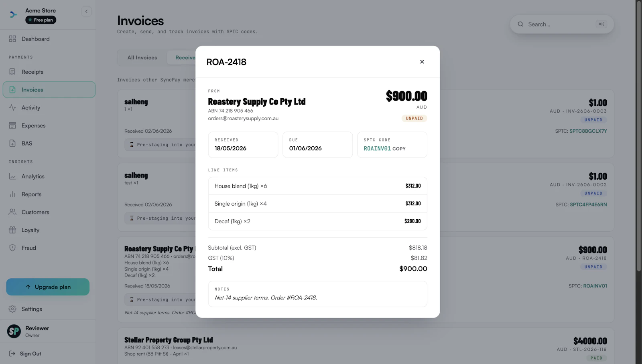Copy the ROAINV01 SPTC code
The image size is (642, 364).
coord(399,149)
